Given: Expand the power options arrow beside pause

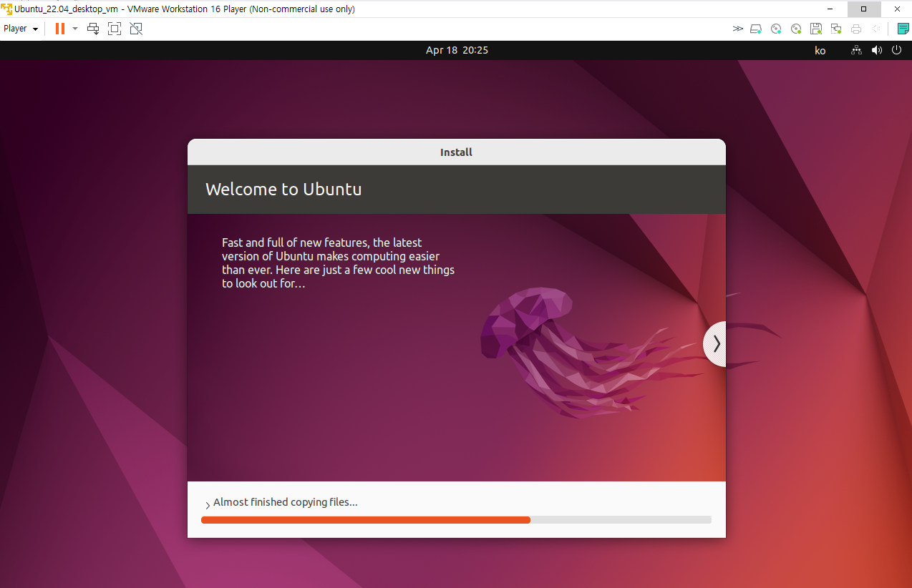Looking at the screenshot, I should 75,29.
